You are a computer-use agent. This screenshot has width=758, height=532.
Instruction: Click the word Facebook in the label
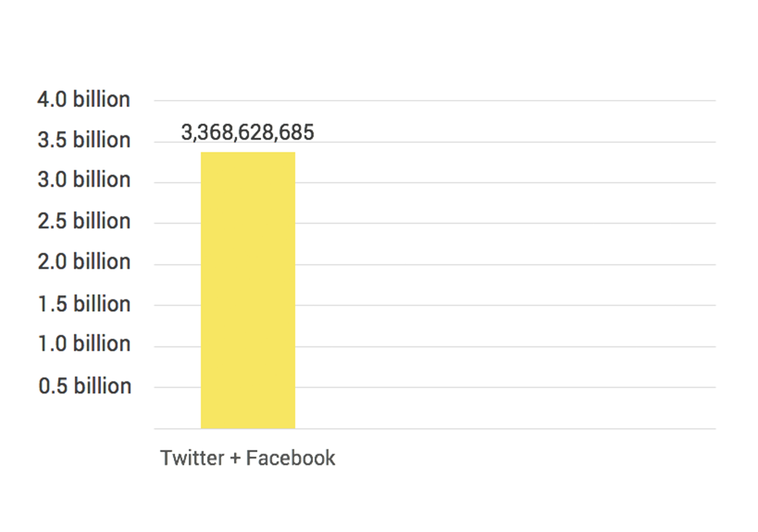pyautogui.click(x=291, y=458)
